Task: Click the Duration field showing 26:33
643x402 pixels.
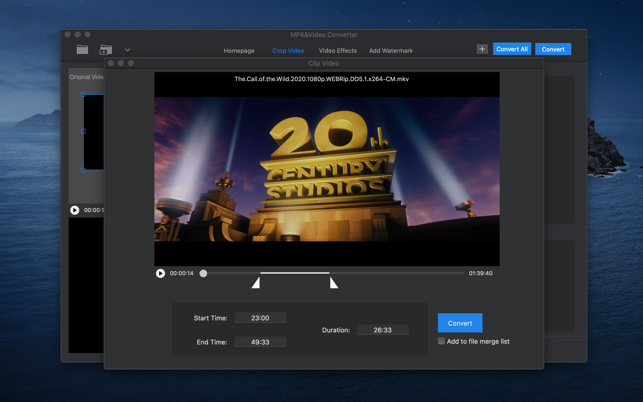Action: pos(383,330)
